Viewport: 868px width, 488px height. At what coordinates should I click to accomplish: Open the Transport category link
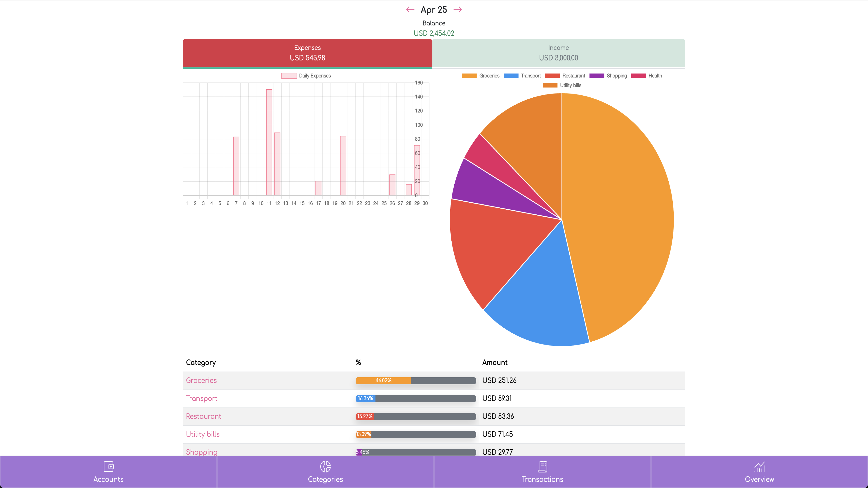point(201,398)
